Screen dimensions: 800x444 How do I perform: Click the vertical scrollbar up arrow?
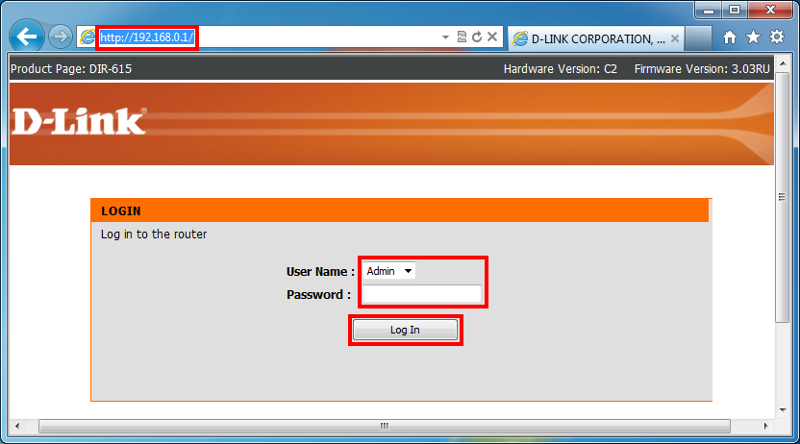pyautogui.click(x=783, y=63)
